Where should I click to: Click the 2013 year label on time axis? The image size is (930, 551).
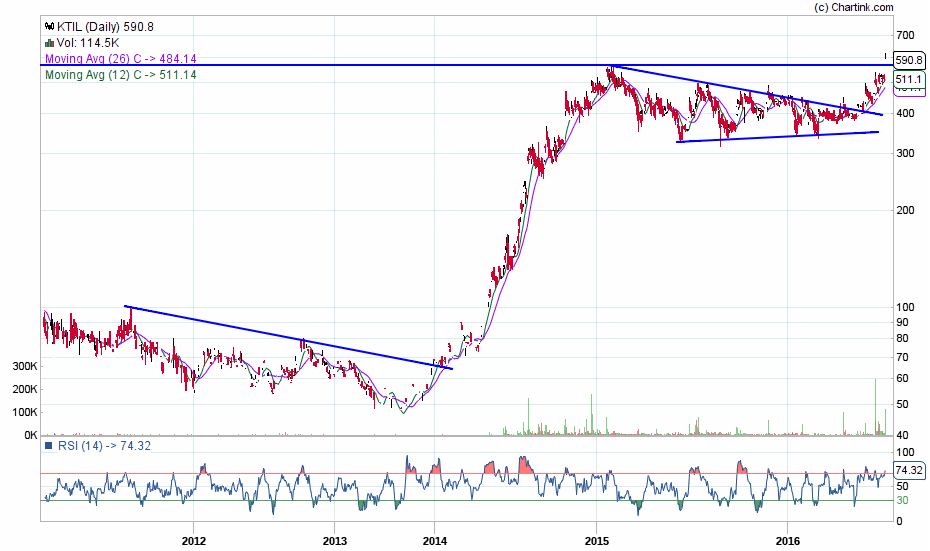[335, 541]
